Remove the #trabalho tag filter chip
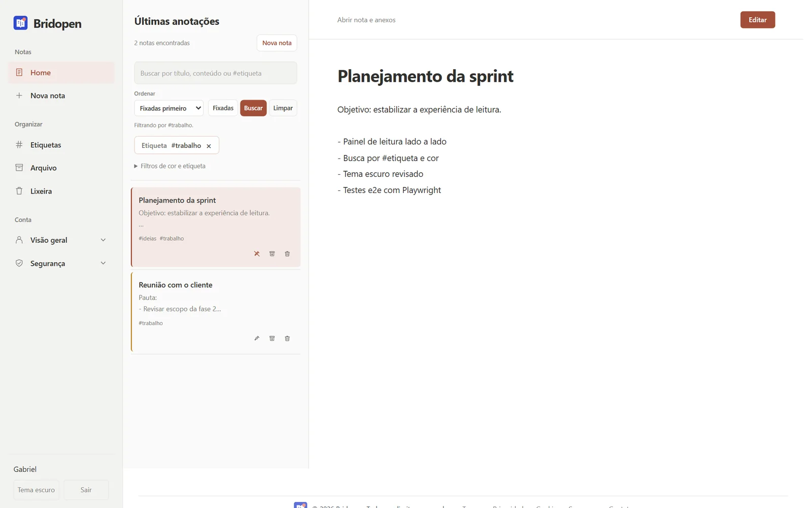 (x=209, y=146)
